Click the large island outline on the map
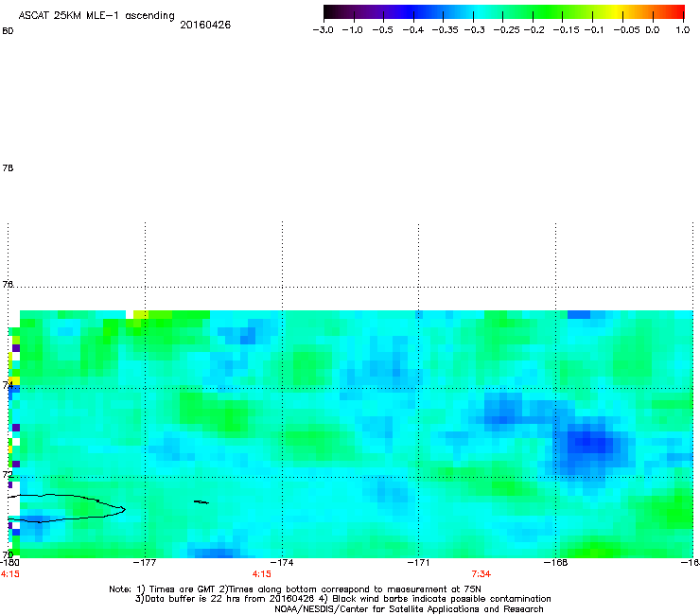Screen dimensions: 700x615 (x=67, y=508)
